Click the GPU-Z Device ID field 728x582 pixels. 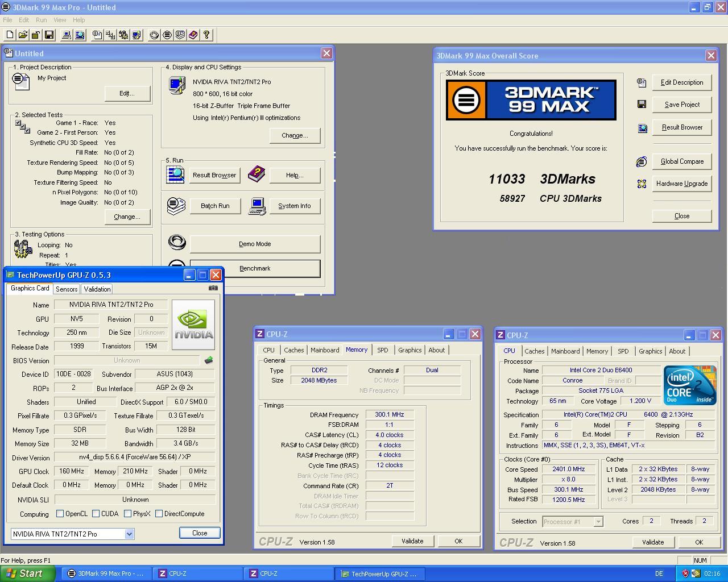74,374
